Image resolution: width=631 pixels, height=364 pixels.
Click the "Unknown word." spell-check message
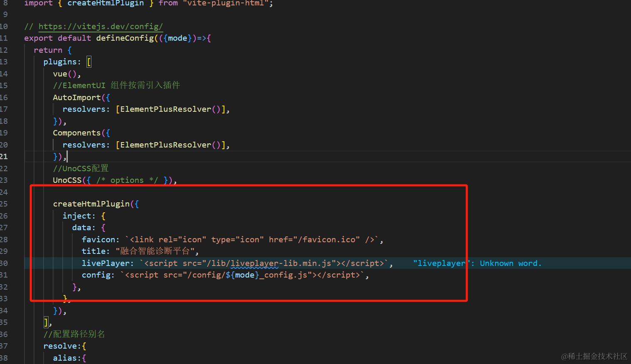[x=511, y=263]
